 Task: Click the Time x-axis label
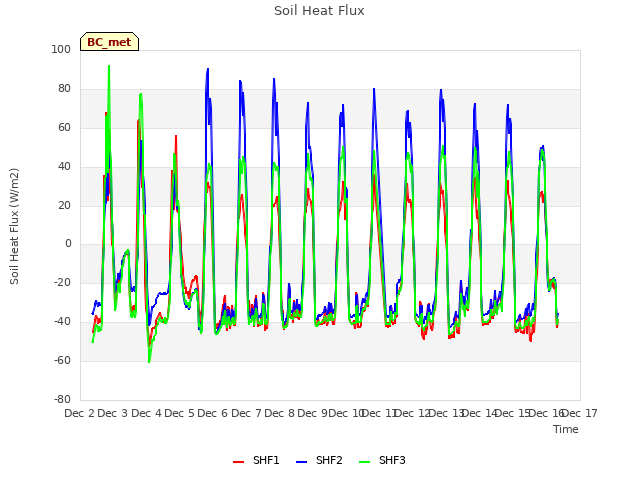(x=566, y=429)
